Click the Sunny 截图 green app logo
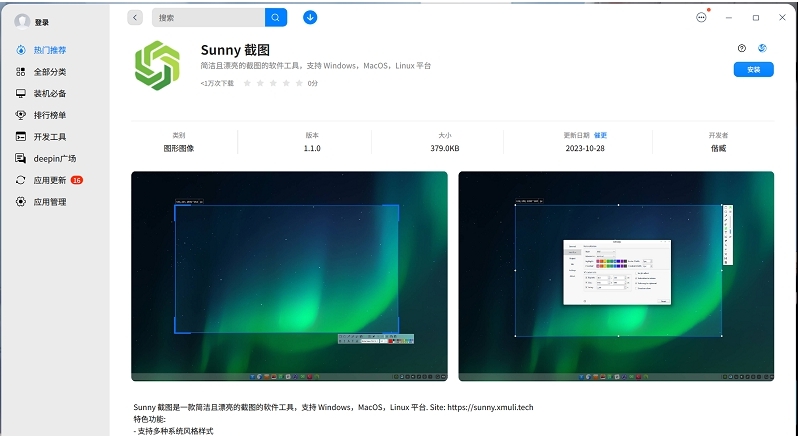The image size is (800, 436). point(157,65)
